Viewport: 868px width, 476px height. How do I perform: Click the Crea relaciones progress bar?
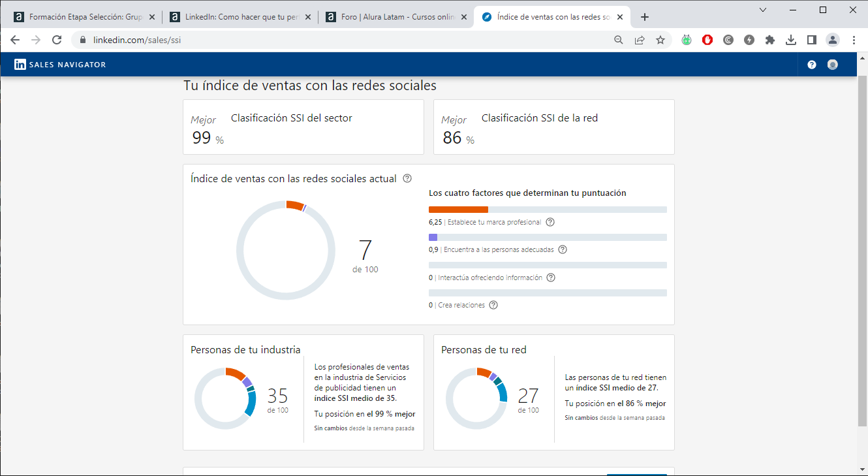click(548, 293)
